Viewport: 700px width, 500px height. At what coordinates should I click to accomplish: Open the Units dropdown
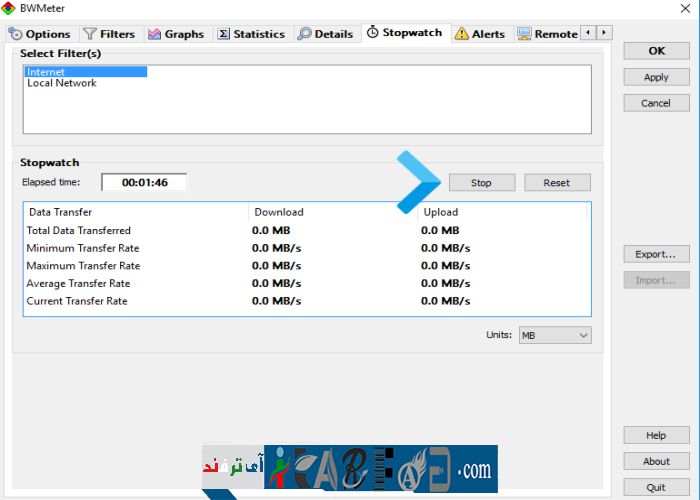[555, 336]
